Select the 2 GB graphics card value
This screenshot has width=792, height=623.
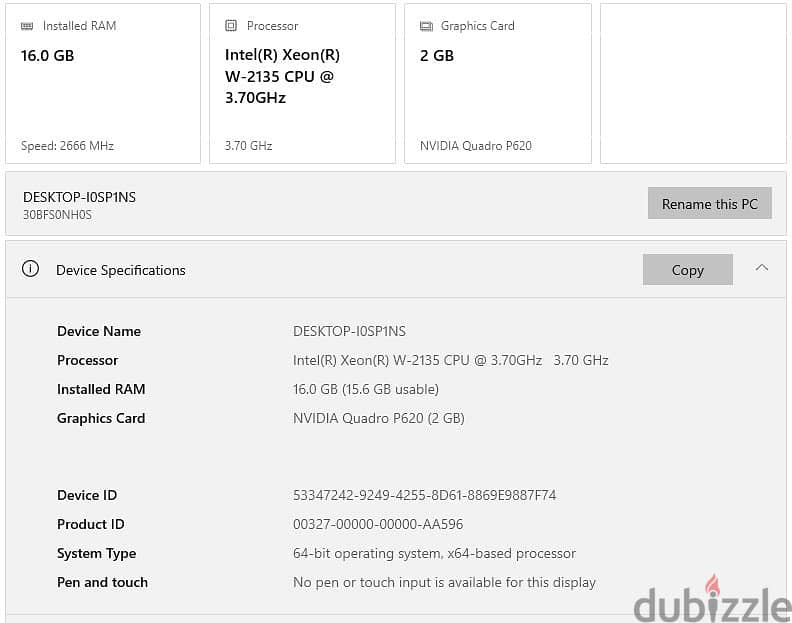(437, 56)
